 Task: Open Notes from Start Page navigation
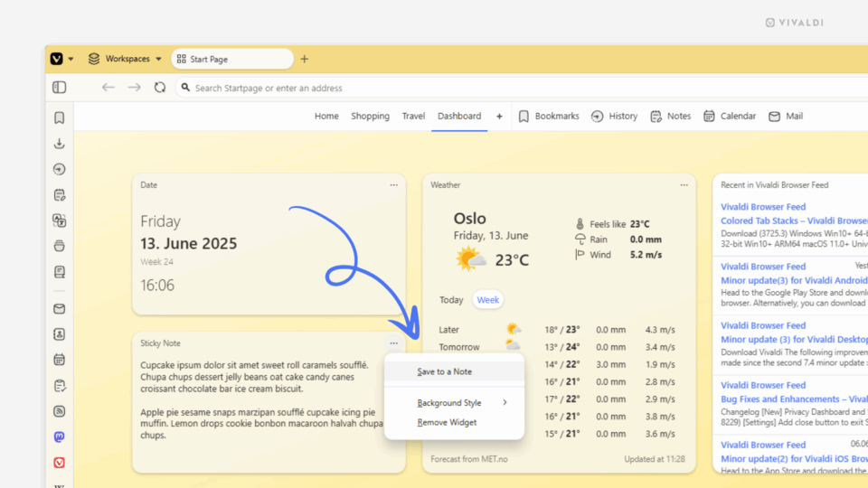[x=671, y=117]
